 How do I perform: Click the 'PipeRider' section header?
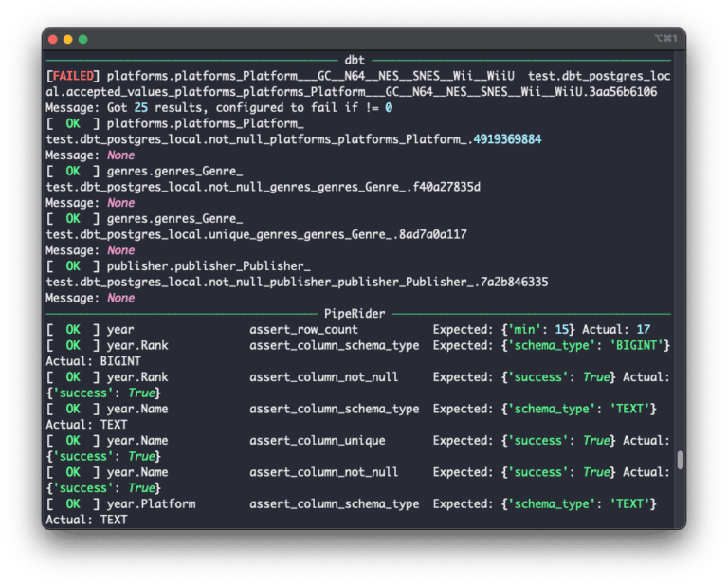pyautogui.click(x=355, y=314)
